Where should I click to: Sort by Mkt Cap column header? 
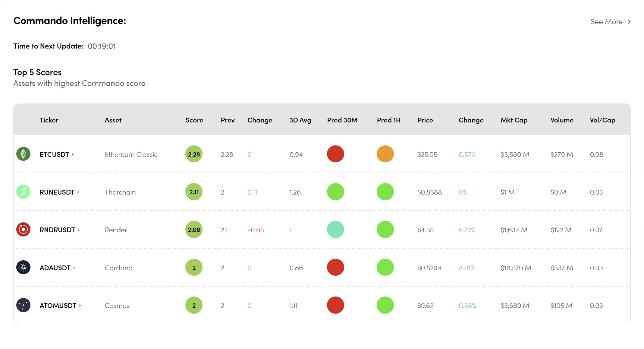514,120
